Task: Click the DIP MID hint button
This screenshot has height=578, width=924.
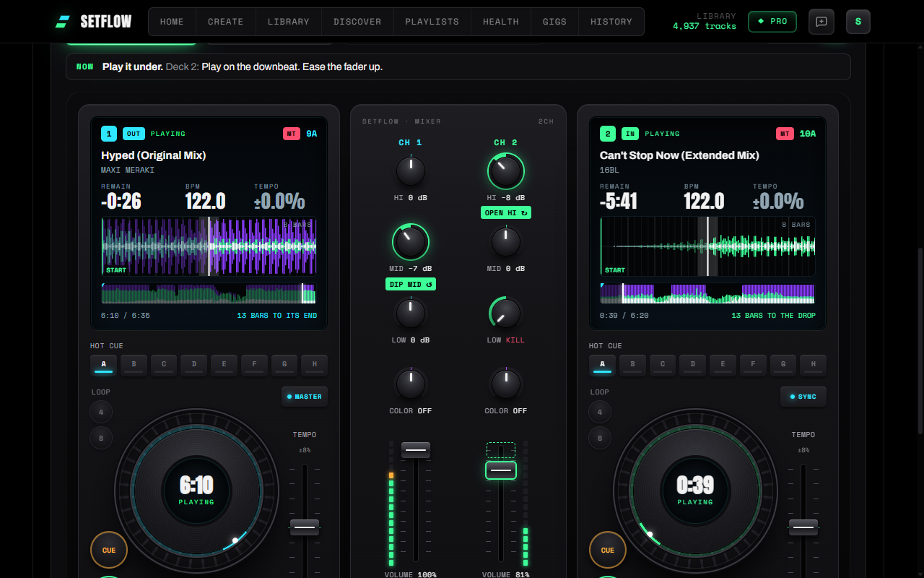Action: [411, 285]
